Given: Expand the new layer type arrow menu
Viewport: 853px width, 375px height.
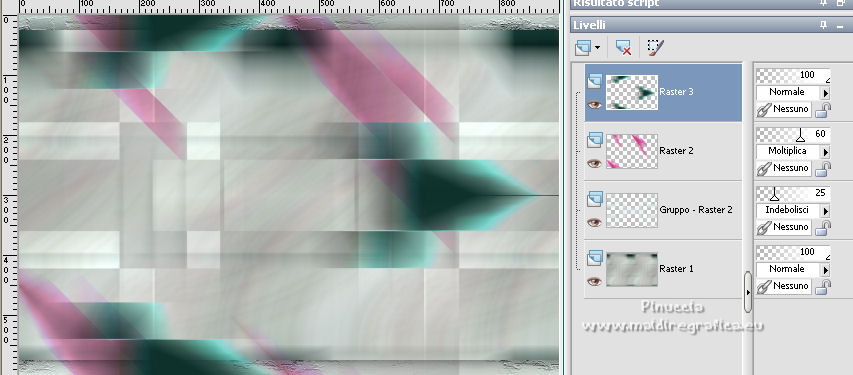Looking at the screenshot, I should [x=597, y=48].
